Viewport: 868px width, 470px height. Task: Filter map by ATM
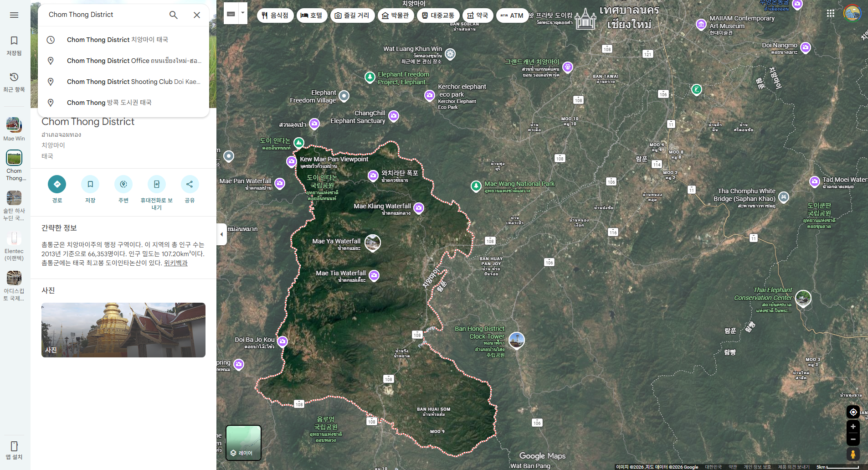pos(512,15)
